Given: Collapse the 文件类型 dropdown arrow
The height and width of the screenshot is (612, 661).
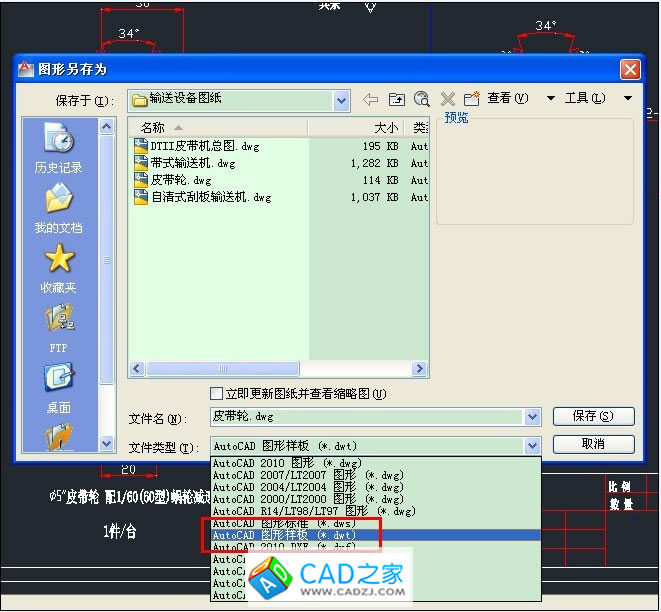Looking at the screenshot, I should point(532,446).
